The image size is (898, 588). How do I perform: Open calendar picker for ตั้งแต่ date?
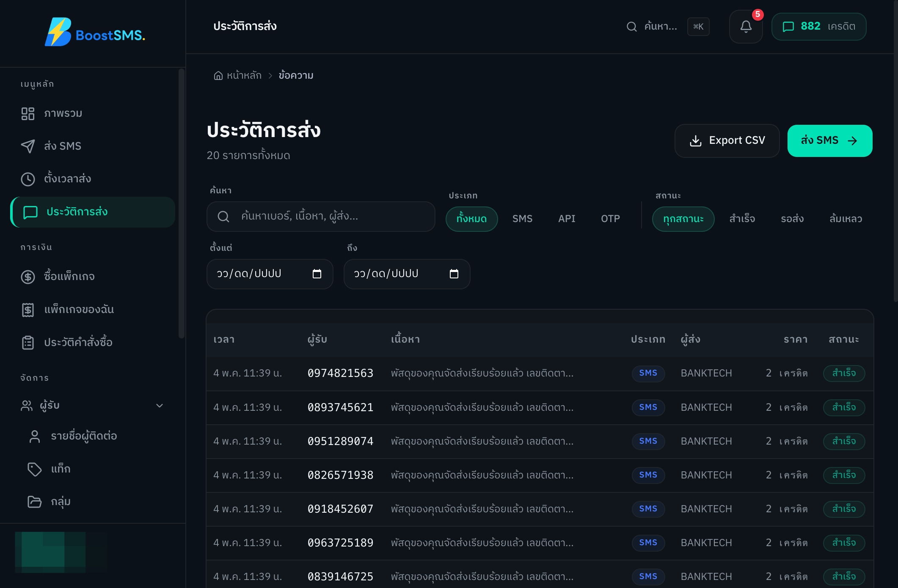(x=317, y=274)
